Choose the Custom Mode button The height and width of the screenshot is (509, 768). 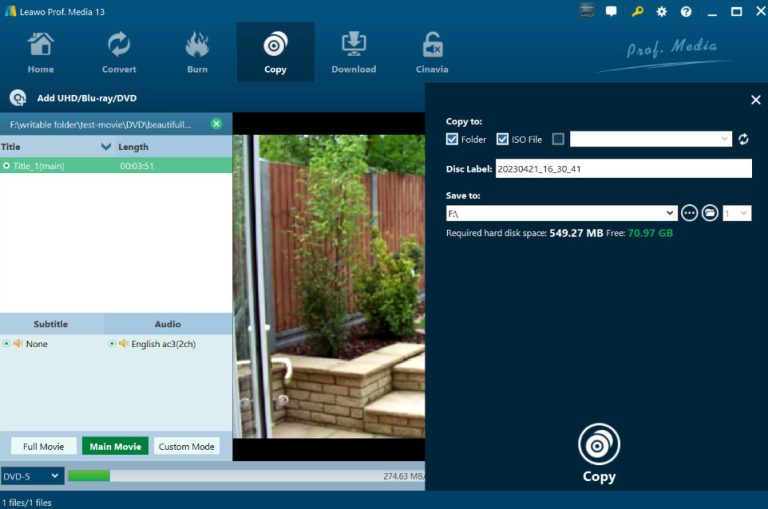point(187,446)
